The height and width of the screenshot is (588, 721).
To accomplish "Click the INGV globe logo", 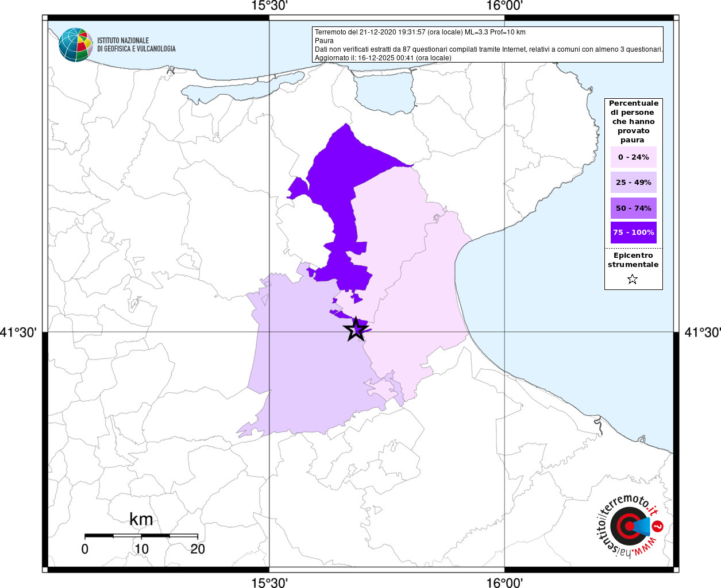I will point(75,45).
